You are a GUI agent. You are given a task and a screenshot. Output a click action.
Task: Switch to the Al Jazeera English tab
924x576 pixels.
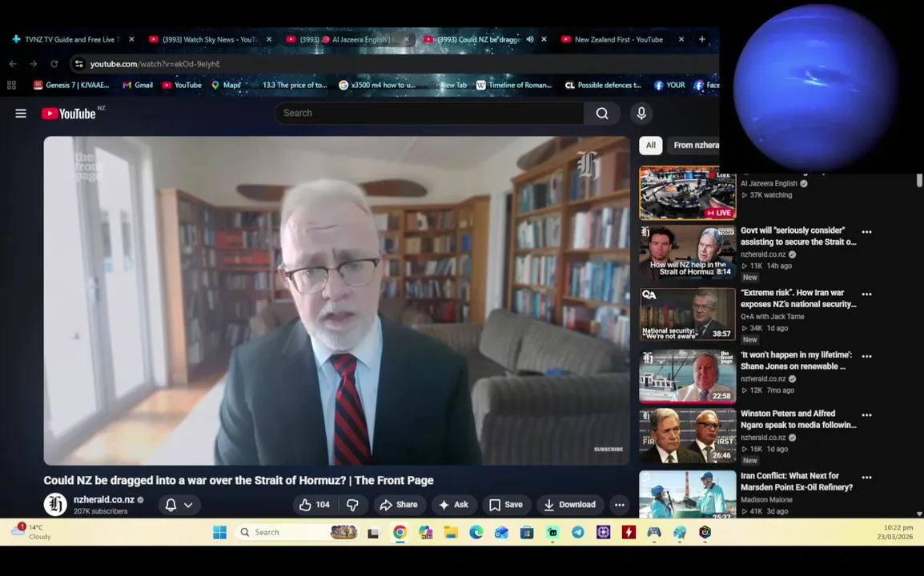pyautogui.click(x=347, y=39)
